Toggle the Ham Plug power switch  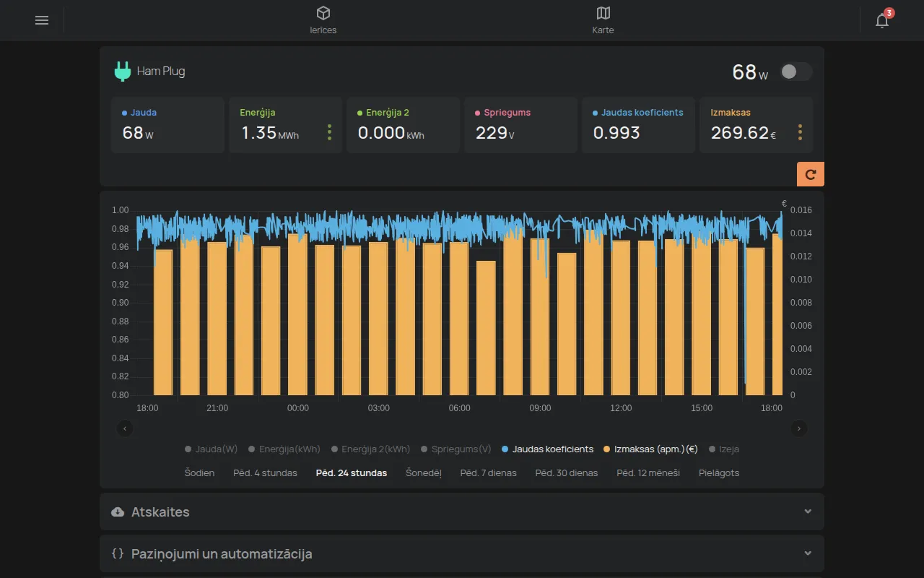tap(796, 72)
